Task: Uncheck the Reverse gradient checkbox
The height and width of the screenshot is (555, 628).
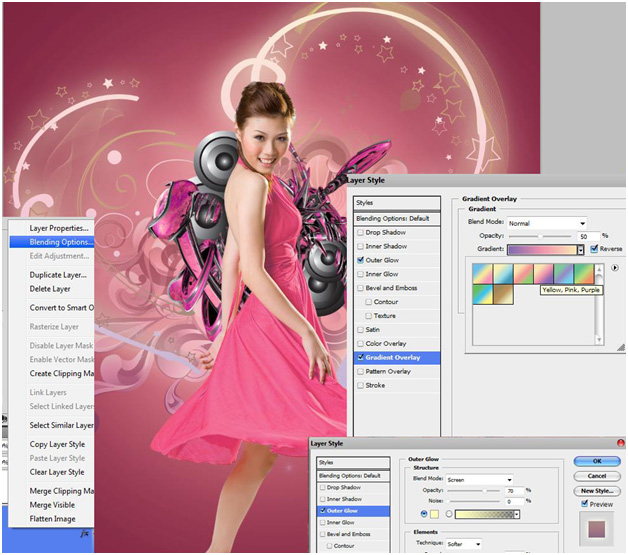Action: pyautogui.click(x=595, y=249)
